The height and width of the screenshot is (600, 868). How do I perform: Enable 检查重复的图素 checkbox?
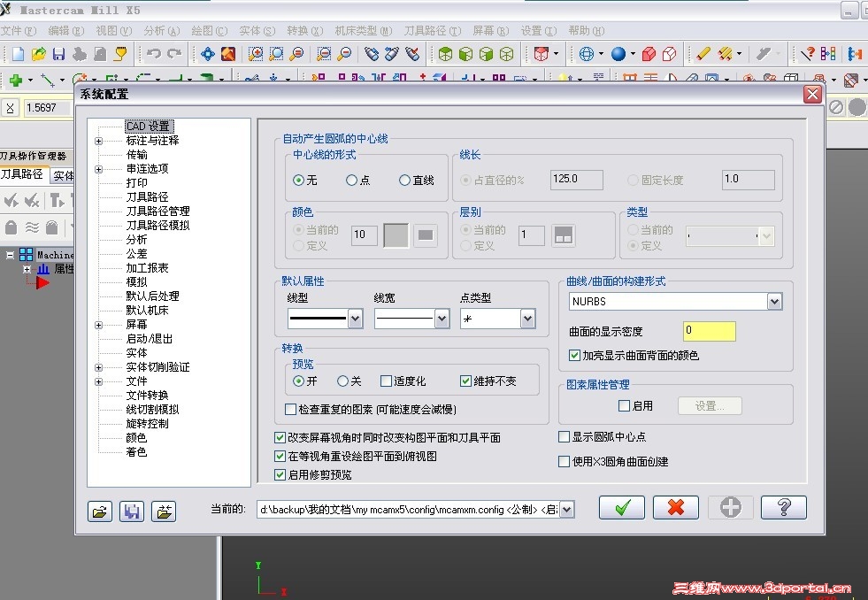point(290,409)
